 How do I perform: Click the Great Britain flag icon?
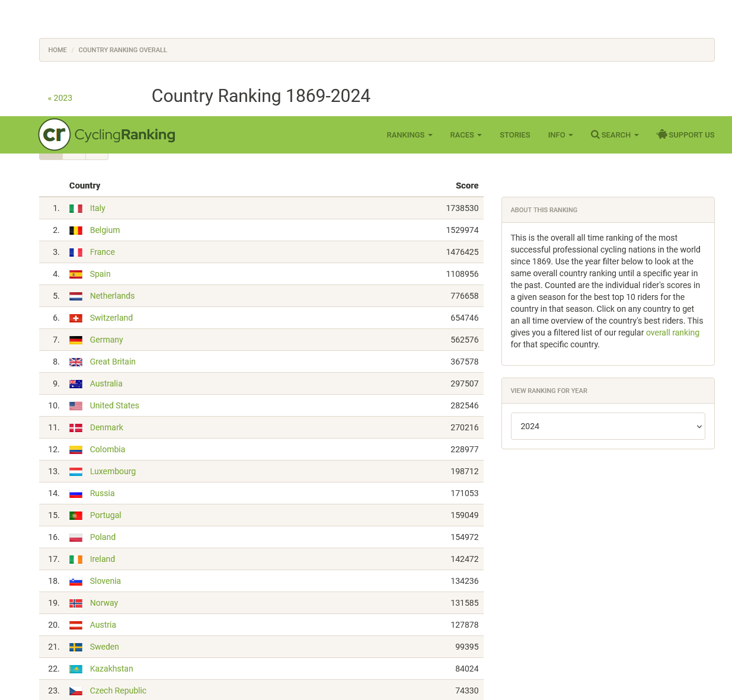click(76, 362)
